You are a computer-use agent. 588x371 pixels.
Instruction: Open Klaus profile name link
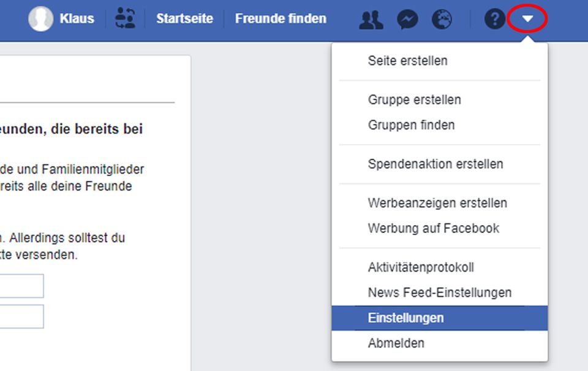click(x=77, y=19)
